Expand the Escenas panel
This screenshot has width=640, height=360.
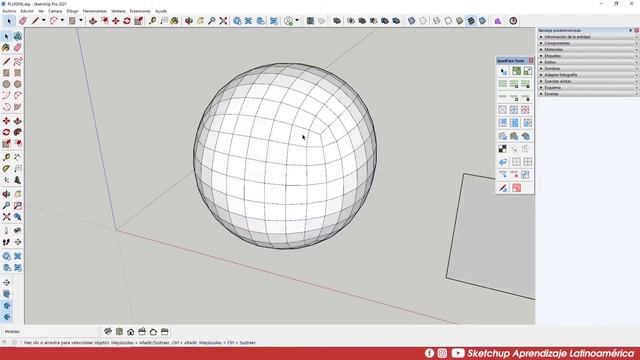tap(588, 94)
